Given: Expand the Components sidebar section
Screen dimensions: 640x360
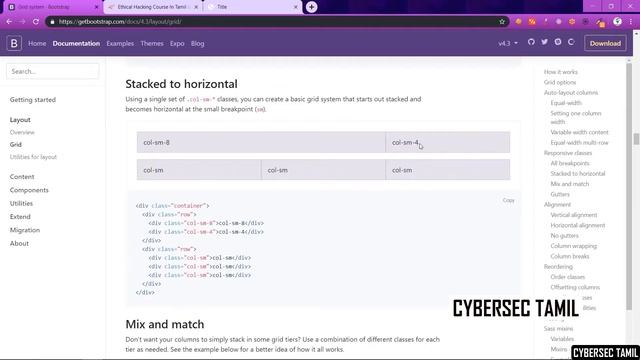Looking at the screenshot, I should pos(29,190).
